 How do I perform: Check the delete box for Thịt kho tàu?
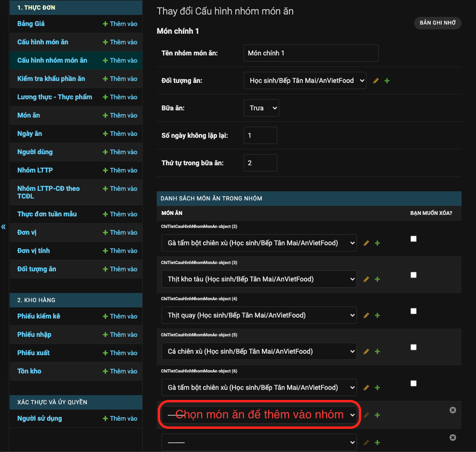pos(413,275)
